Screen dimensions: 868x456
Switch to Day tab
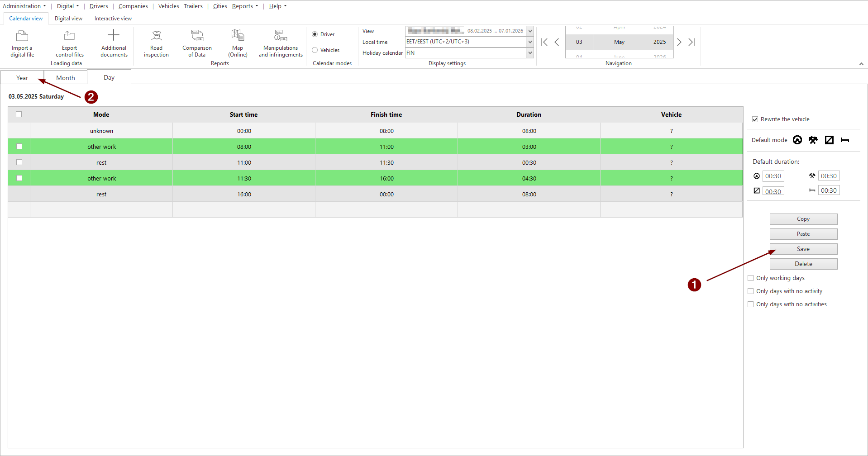109,77
